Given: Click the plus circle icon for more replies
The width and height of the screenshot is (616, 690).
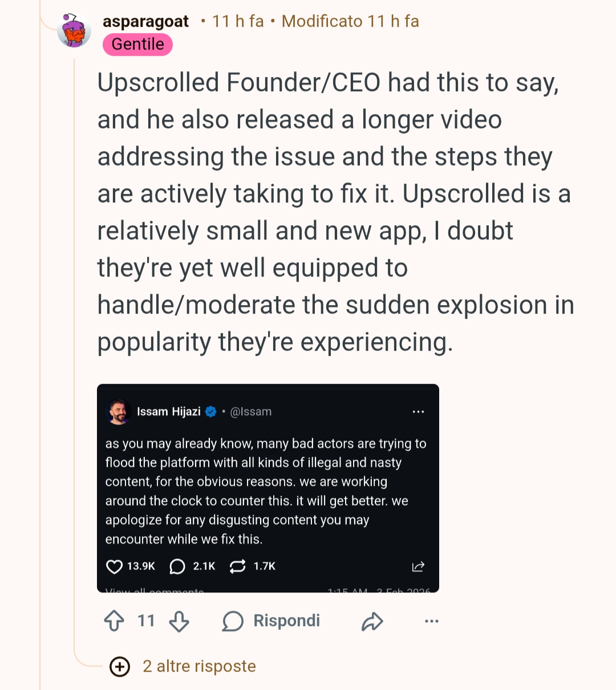Looking at the screenshot, I should click(120, 666).
